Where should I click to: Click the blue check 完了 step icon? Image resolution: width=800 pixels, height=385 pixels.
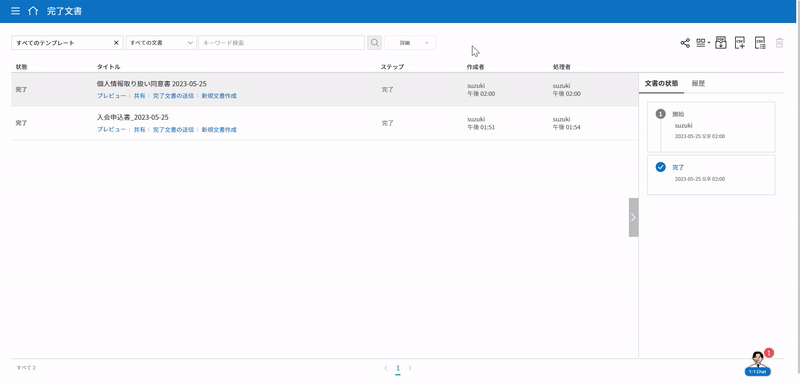661,167
